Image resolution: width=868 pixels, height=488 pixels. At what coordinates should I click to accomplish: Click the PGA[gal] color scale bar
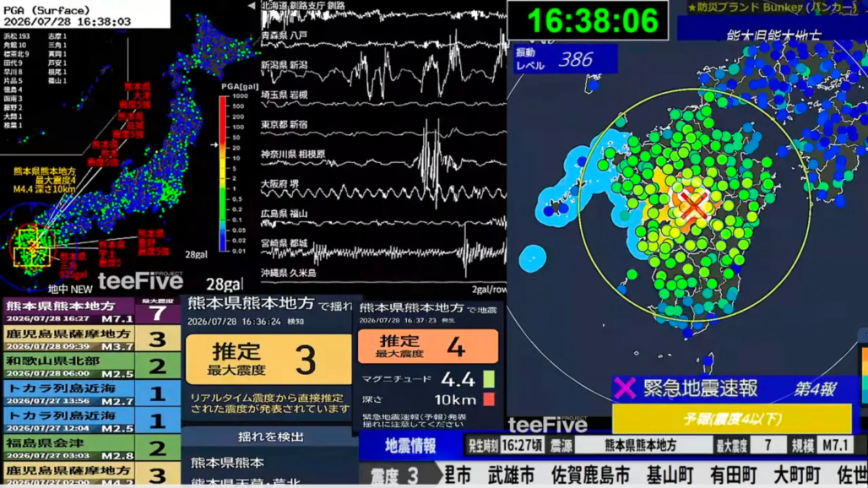click(x=223, y=174)
